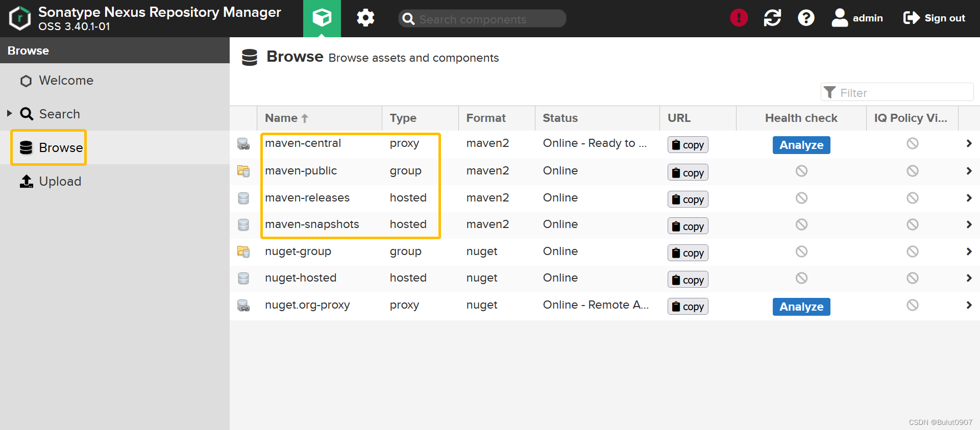Click into the Filter box
The height and width of the screenshot is (430, 980).
click(x=897, y=92)
